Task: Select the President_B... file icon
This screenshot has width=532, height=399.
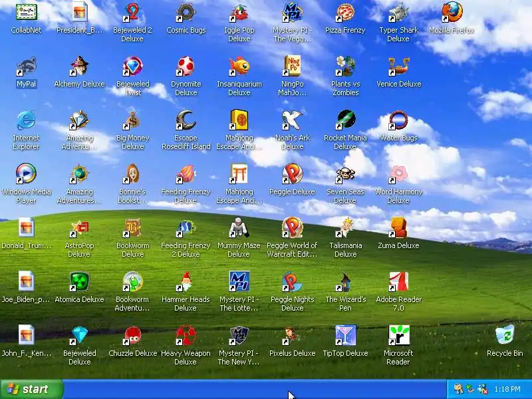Action: tap(79, 12)
